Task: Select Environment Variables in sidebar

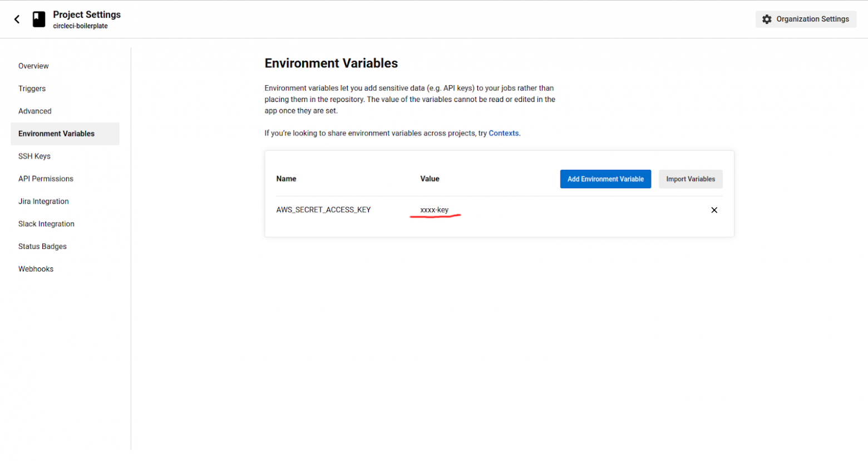Action: tap(65, 134)
